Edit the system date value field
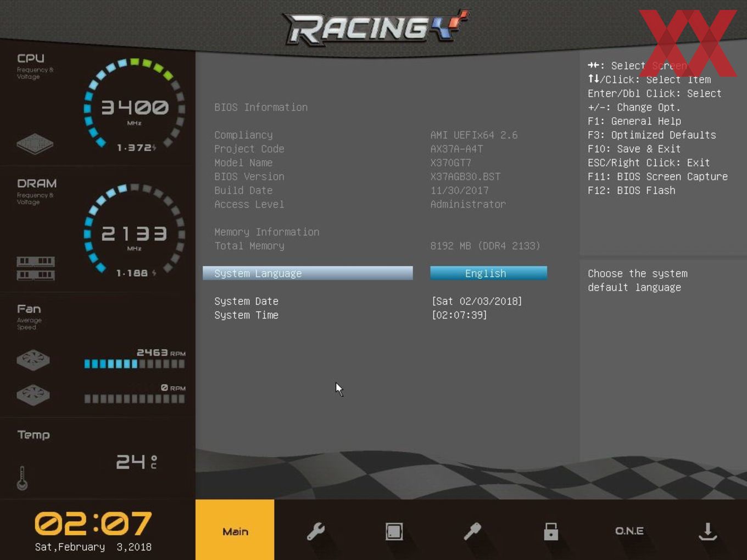The height and width of the screenshot is (560, 747). 477,301
